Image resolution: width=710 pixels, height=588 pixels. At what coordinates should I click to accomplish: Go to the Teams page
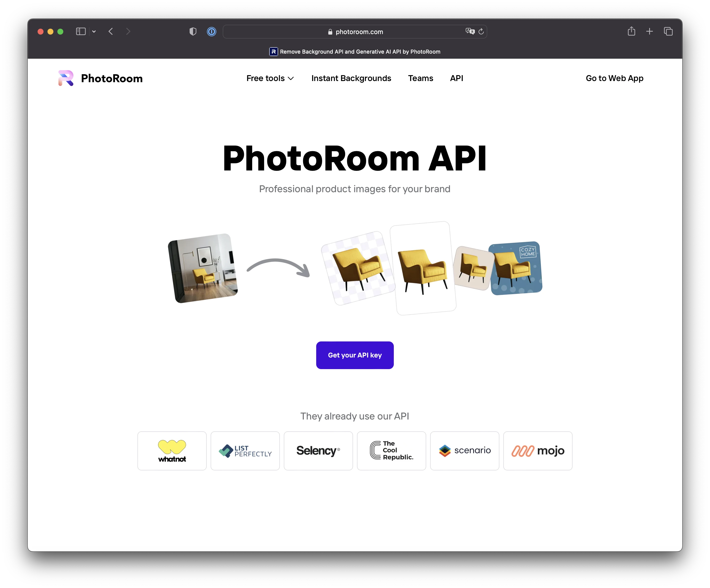coord(421,78)
